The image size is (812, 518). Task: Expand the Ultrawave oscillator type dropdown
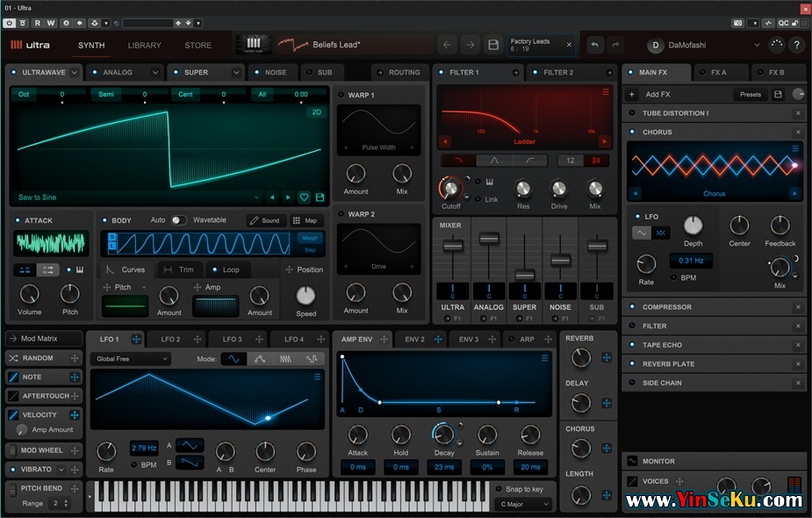[74, 72]
